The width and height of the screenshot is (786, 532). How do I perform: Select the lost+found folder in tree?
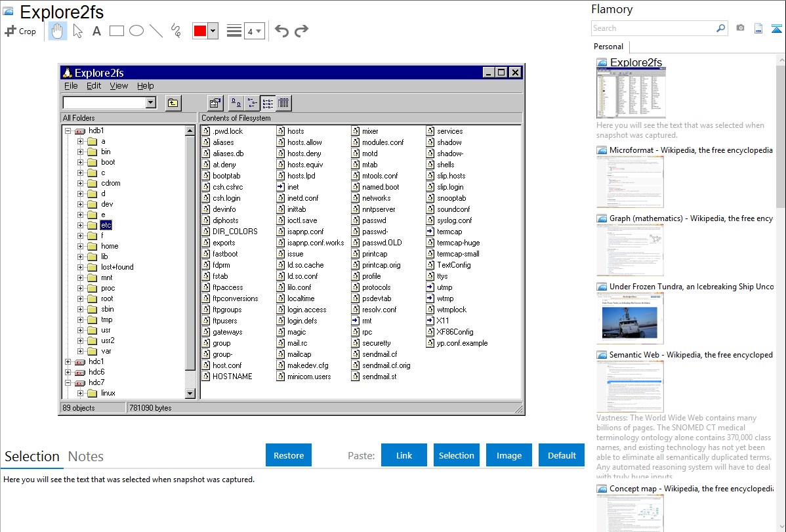117,267
